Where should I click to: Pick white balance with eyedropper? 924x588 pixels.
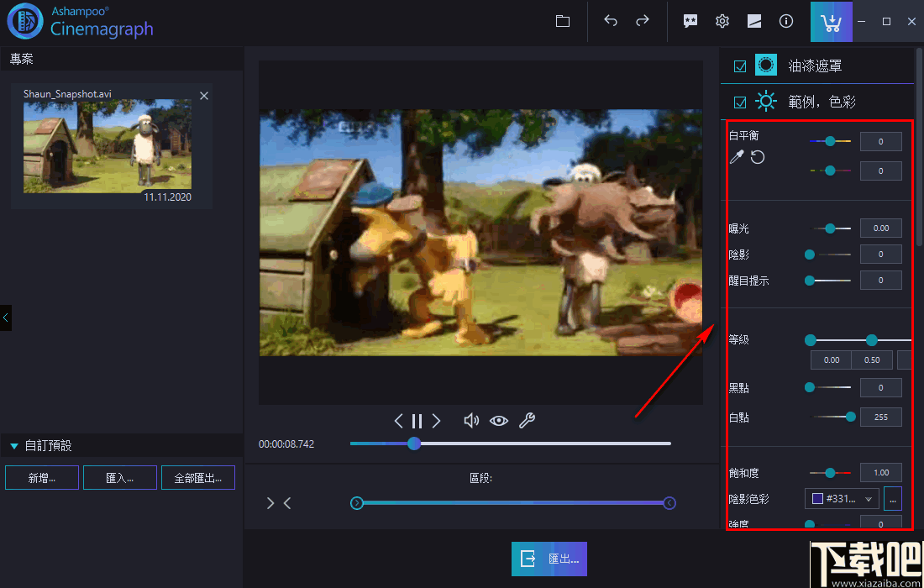[737, 157]
